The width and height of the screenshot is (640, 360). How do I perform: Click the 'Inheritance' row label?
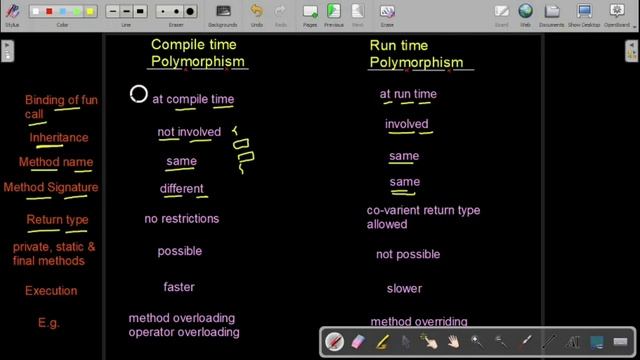coord(59,138)
